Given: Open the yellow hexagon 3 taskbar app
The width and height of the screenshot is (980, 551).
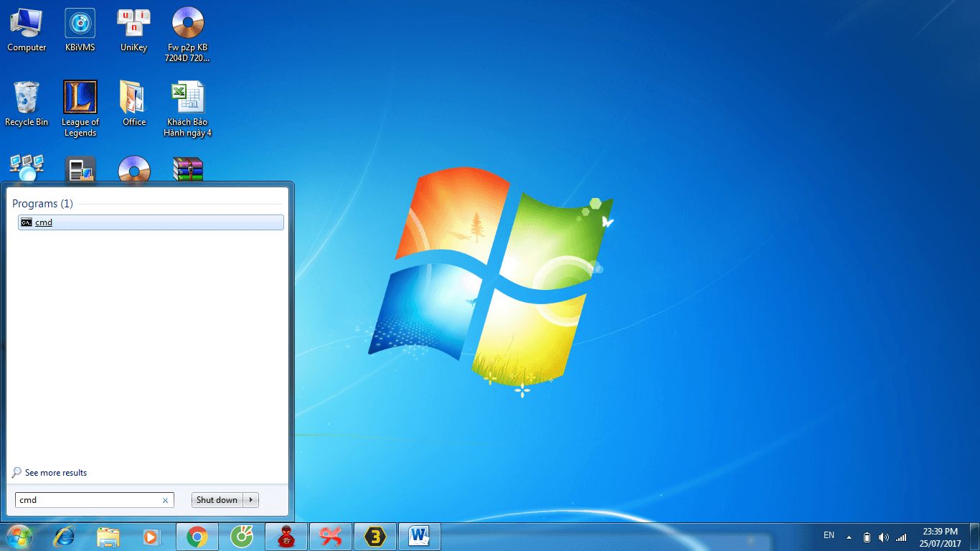Looking at the screenshot, I should point(374,537).
